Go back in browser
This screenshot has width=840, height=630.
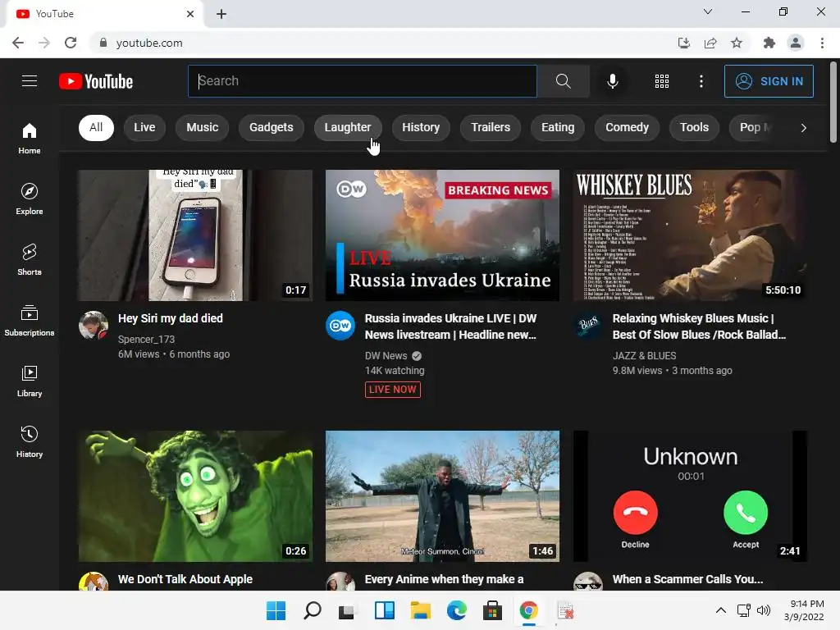pyautogui.click(x=18, y=43)
